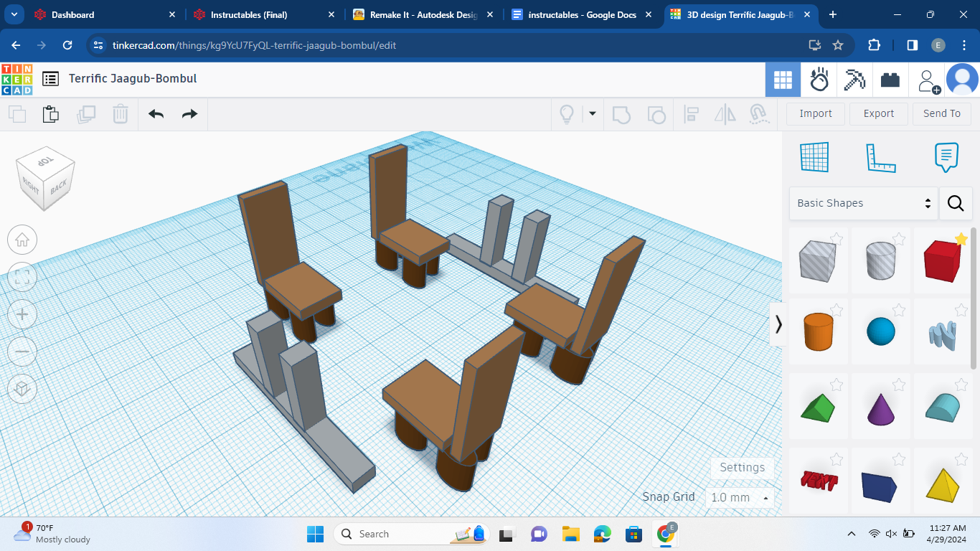
Task: Undo the last action
Action: (156, 114)
